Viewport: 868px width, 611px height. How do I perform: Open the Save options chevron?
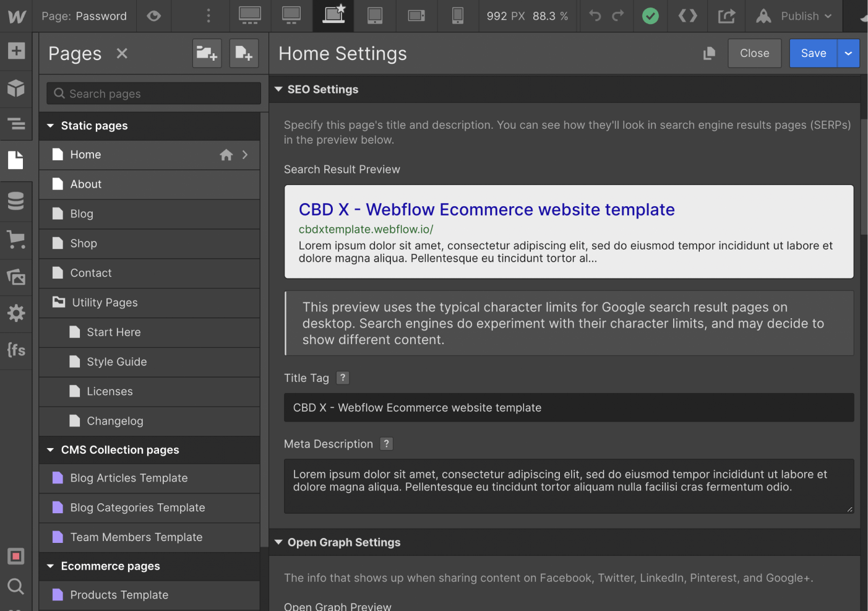point(848,53)
